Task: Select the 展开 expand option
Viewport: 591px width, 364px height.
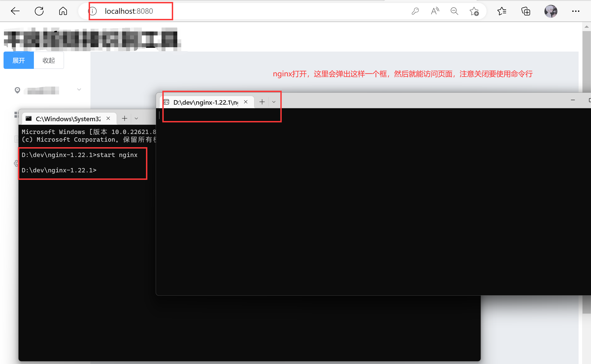Action: pyautogui.click(x=19, y=60)
